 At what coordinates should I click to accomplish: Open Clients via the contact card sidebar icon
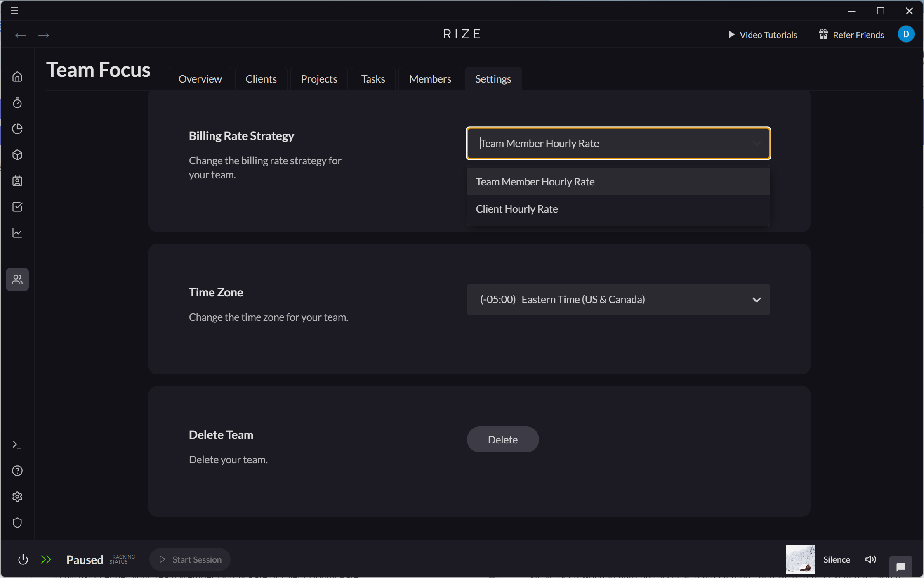pos(17,181)
